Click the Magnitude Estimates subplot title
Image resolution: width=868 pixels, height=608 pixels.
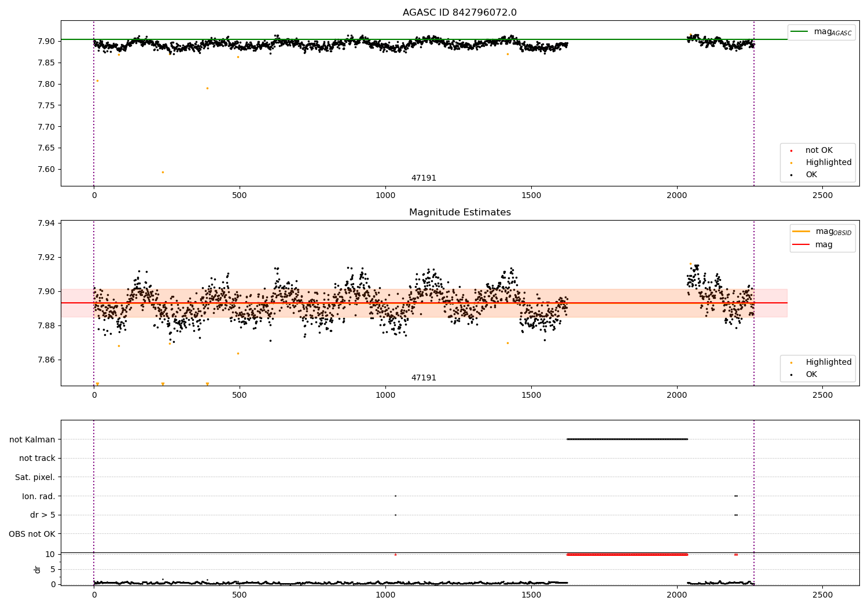pyautogui.click(x=459, y=213)
